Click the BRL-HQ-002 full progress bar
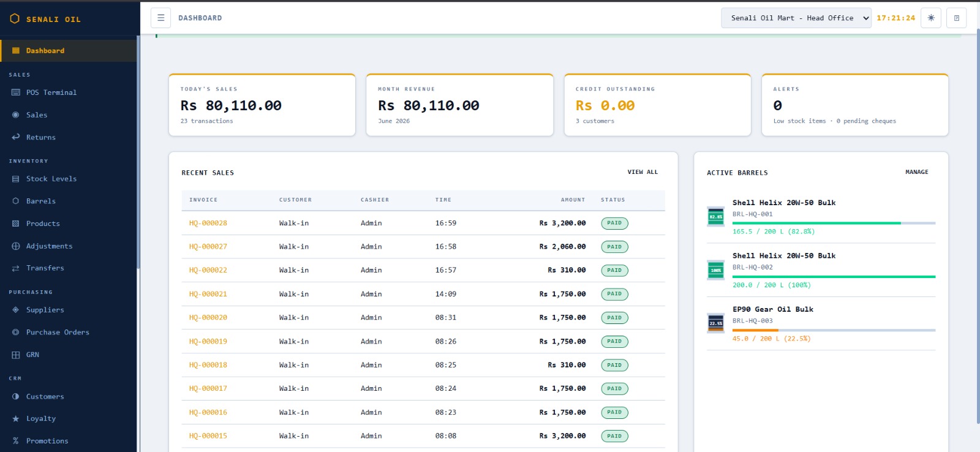 coord(834,277)
